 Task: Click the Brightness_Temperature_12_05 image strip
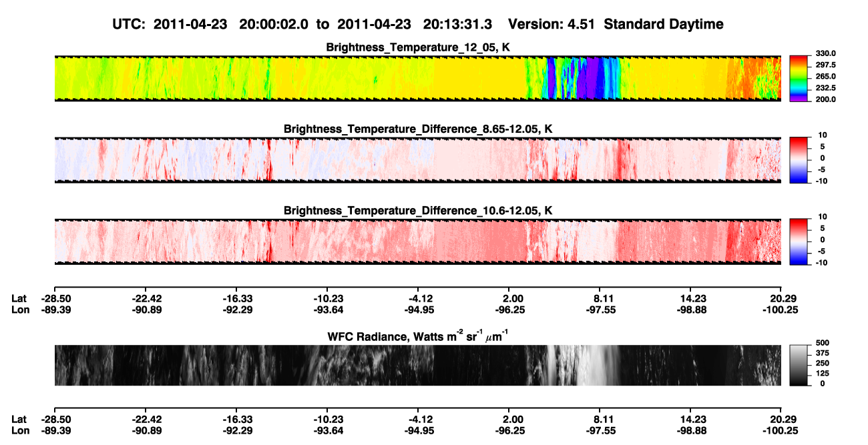click(x=417, y=78)
